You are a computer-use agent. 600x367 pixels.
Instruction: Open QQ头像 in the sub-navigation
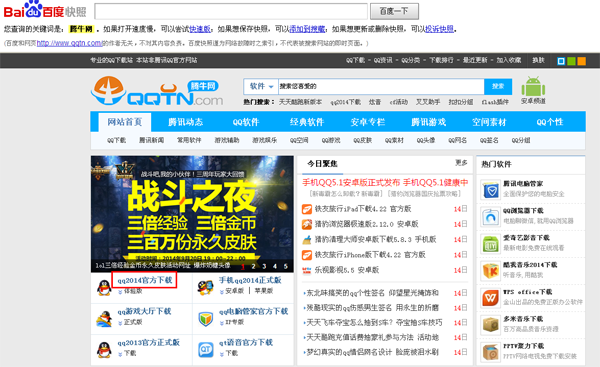426,140
